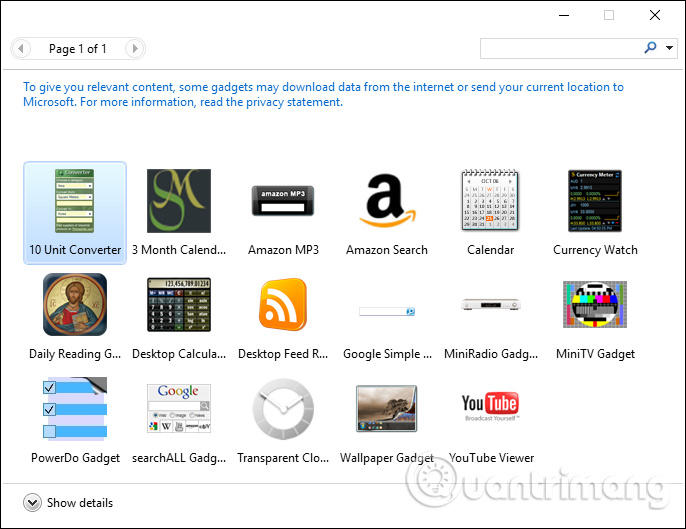This screenshot has width=686, height=529.
Task: Click the 'PowerDo Gadget' label
Action: (75, 458)
